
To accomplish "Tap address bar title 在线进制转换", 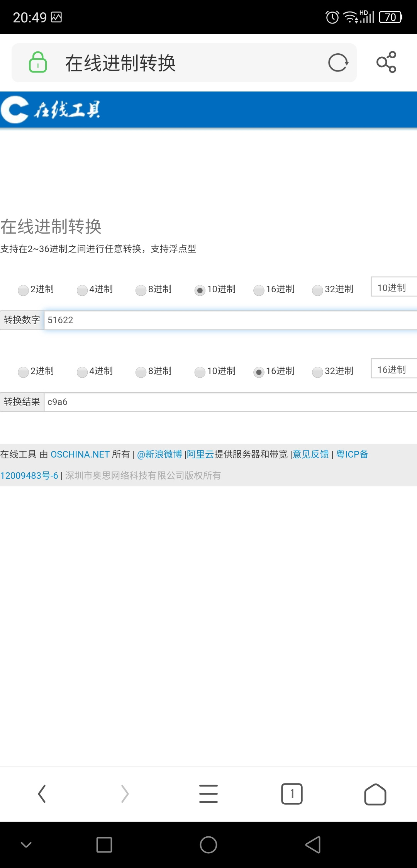I will tap(120, 63).
